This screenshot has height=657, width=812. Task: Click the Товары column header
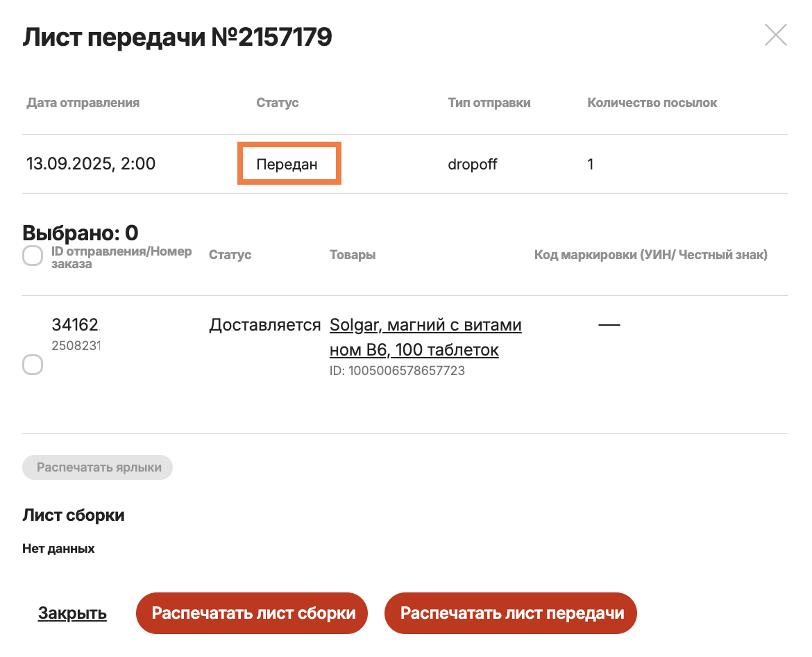click(352, 255)
